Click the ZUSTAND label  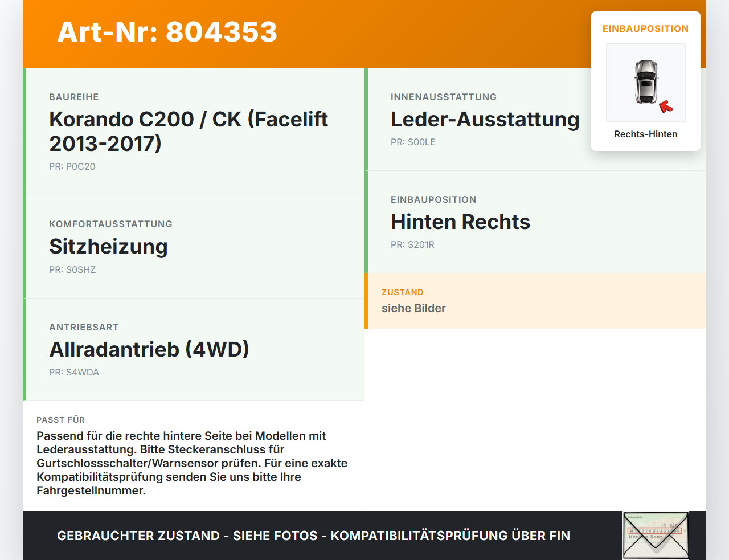(403, 292)
